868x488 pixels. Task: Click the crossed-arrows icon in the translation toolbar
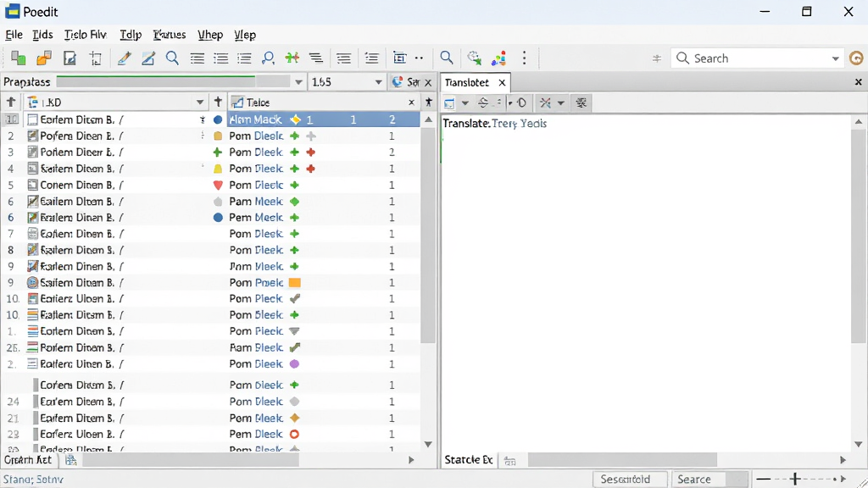click(545, 103)
